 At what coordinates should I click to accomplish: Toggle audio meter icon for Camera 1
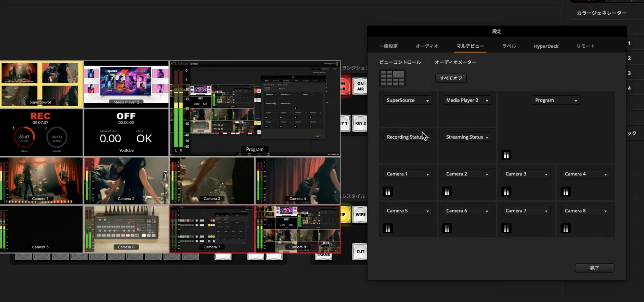388,192
